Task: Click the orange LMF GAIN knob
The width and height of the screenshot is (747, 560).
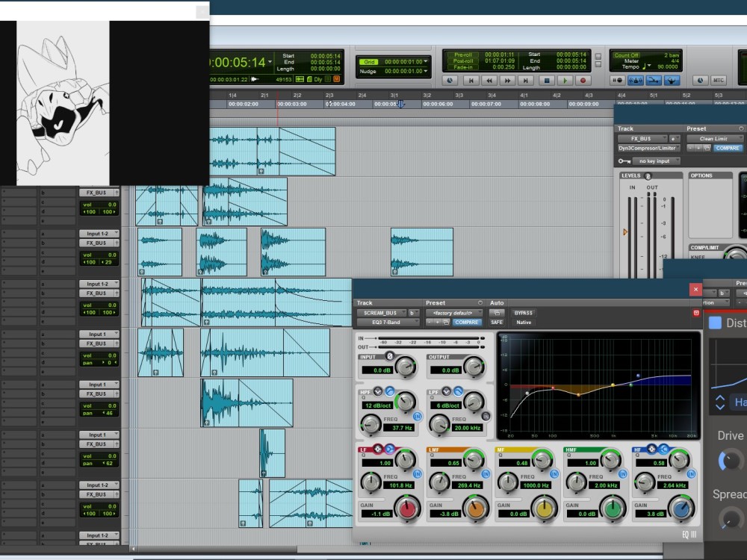Action: 475,508
